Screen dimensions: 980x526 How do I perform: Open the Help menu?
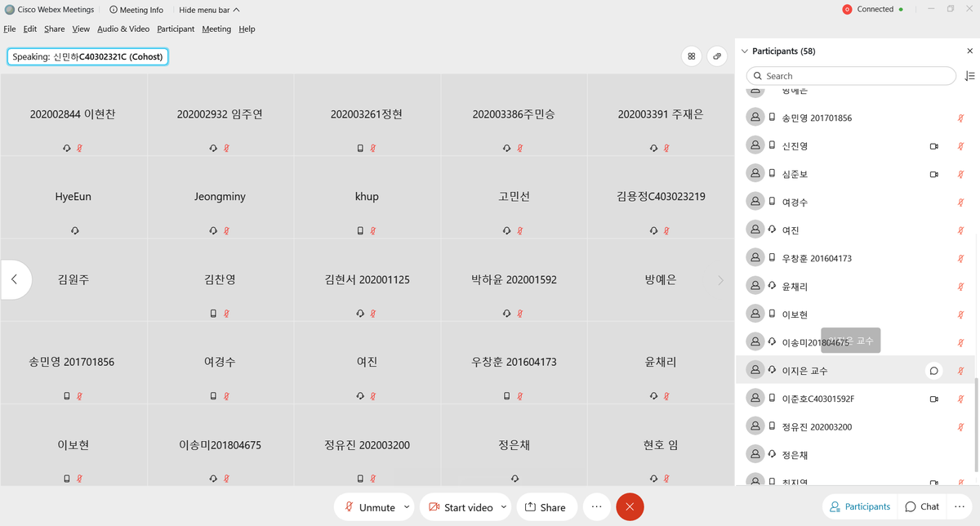(x=247, y=29)
